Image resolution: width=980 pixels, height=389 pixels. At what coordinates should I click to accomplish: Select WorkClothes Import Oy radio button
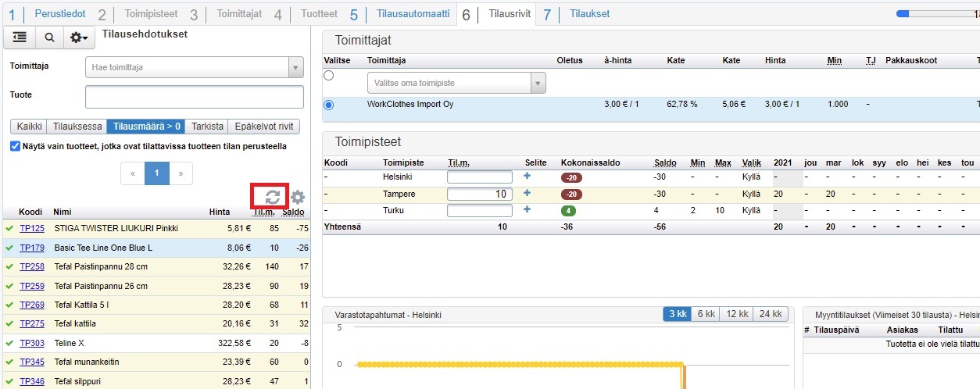[328, 105]
